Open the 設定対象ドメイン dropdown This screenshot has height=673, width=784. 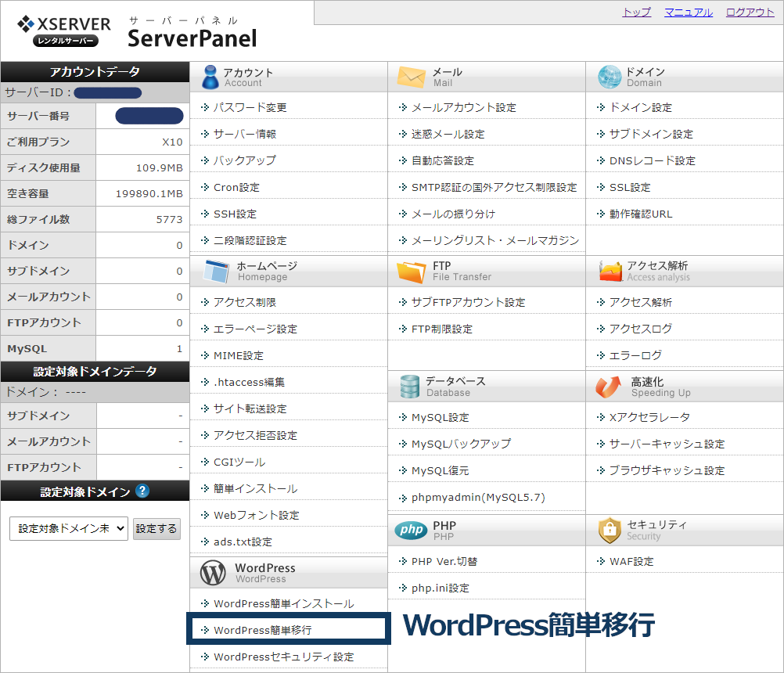69,528
